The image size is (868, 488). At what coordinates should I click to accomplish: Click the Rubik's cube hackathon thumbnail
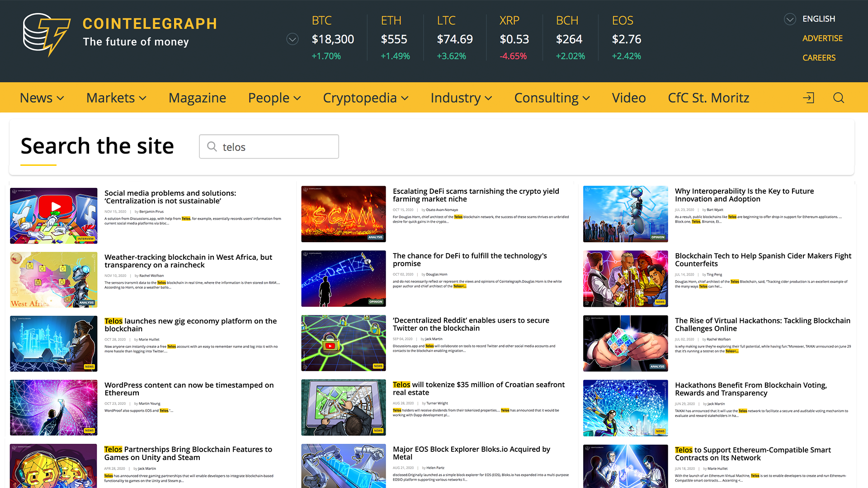(626, 343)
